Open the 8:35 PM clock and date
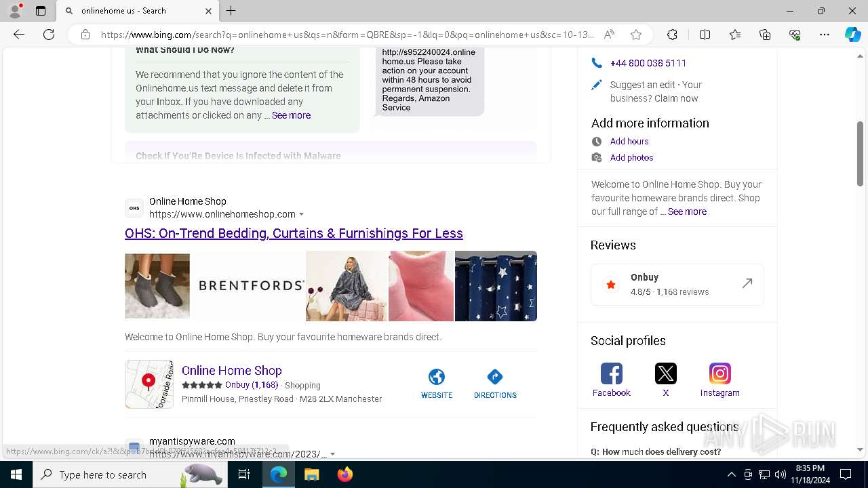The height and width of the screenshot is (488, 868). tap(810, 474)
